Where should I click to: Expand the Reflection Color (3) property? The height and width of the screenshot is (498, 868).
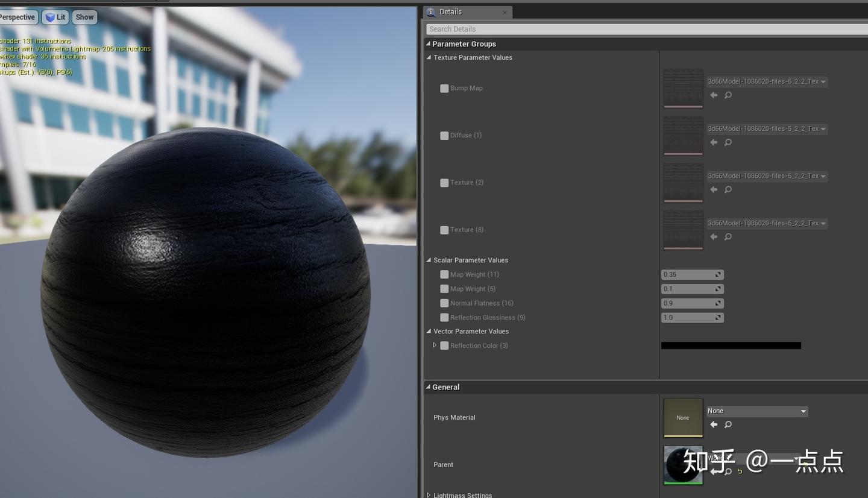pos(435,344)
